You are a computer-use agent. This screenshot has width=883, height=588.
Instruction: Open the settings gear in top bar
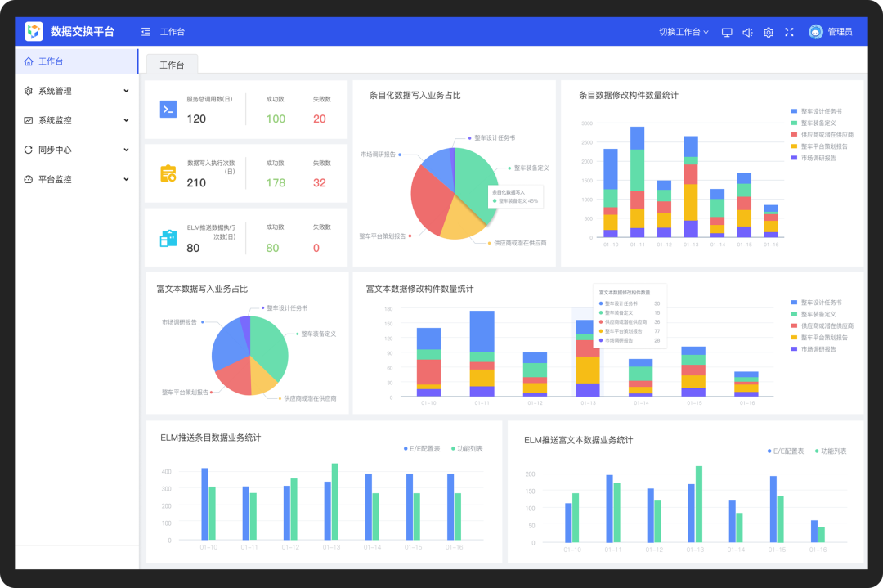[768, 32]
